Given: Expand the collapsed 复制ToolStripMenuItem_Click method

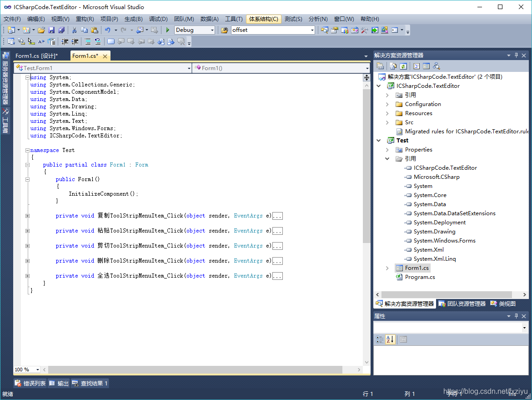Looking at the screenshot, I should click(x=27, y=216).
